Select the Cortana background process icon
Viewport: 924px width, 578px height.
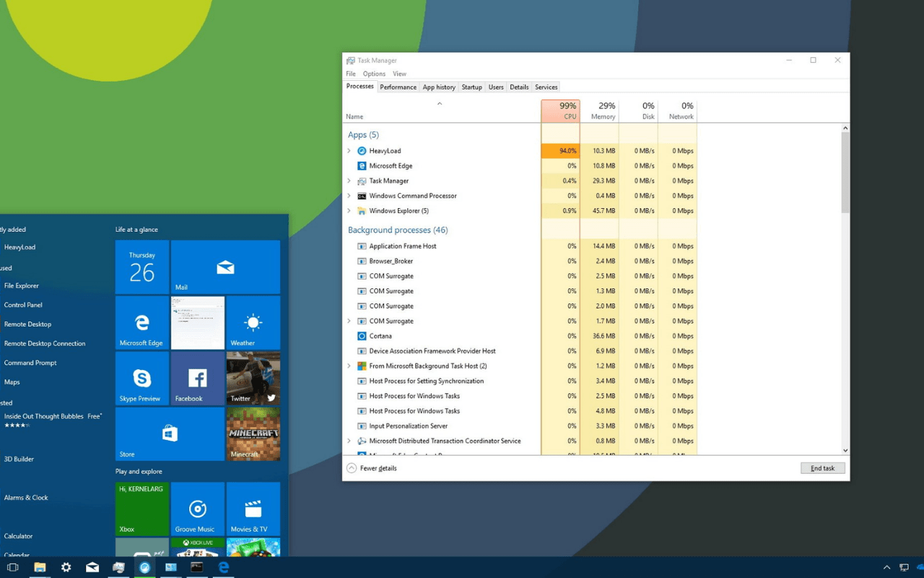pyautogui.click(x=362, y=336)
